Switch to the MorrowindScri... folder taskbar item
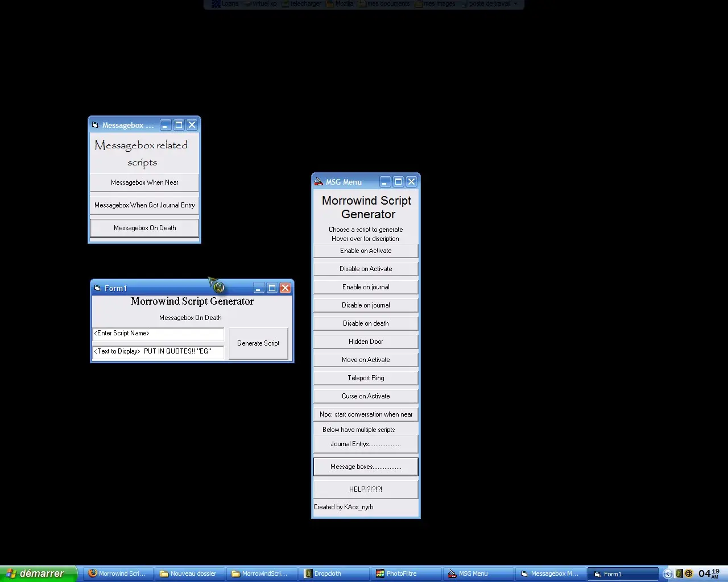The width and height of the screenshot is (728, 582). pyautogui.click(x=262, y=574)
